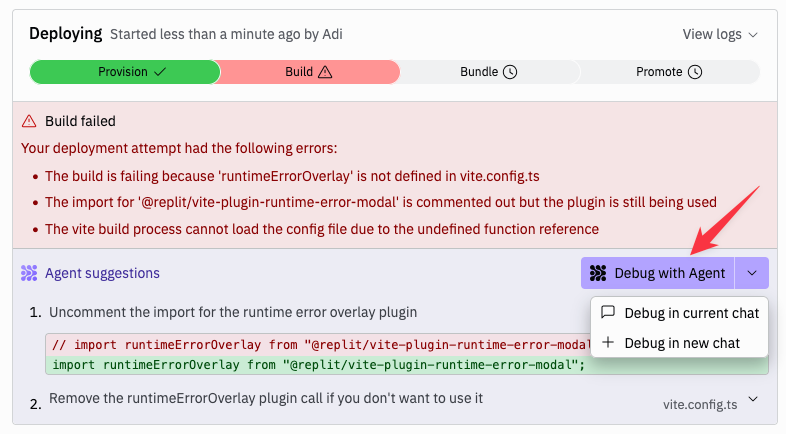Click the green uncommented import code line

pyautogui.click(x=407, y=364)
